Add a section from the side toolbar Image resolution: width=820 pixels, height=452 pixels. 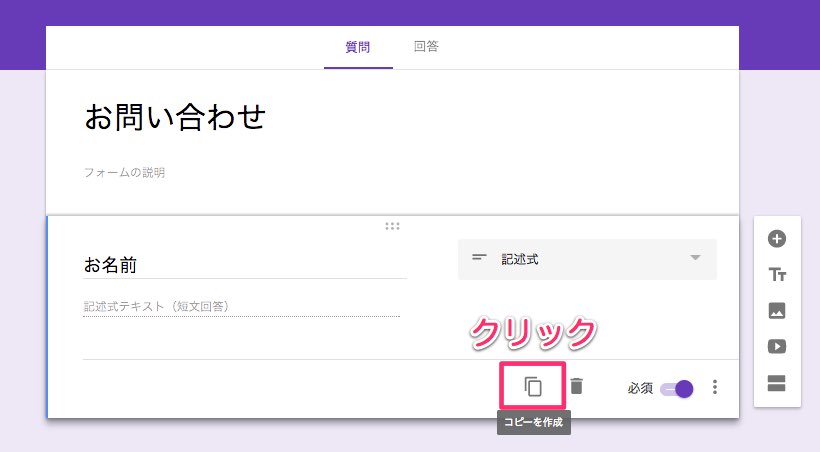(777, 383)
